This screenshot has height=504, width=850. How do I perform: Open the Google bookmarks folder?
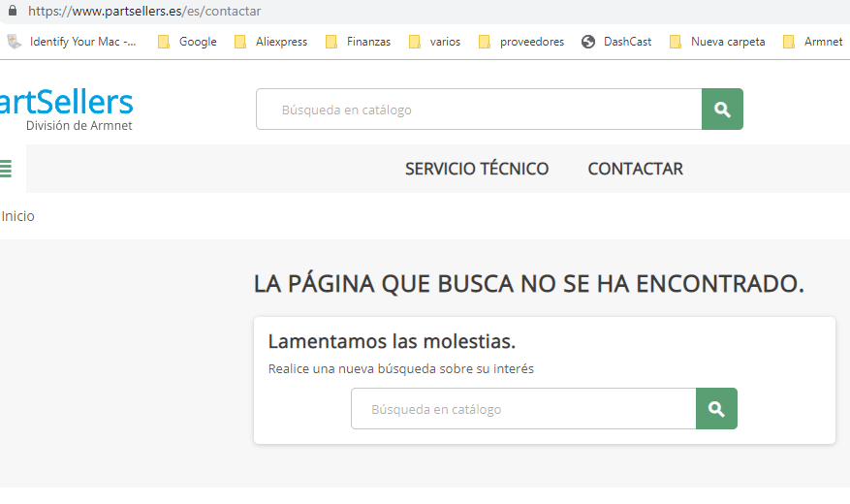click(x=187, y=42)
